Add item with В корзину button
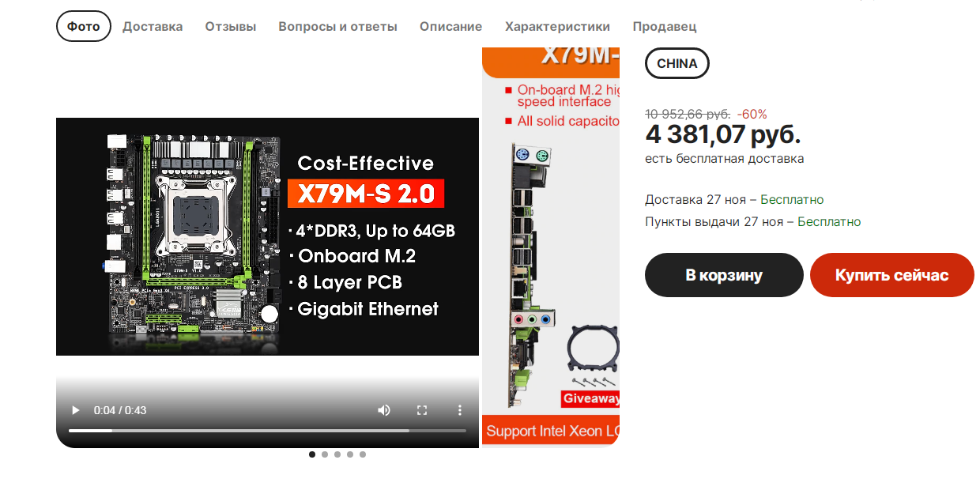 (x=724, y=275)
